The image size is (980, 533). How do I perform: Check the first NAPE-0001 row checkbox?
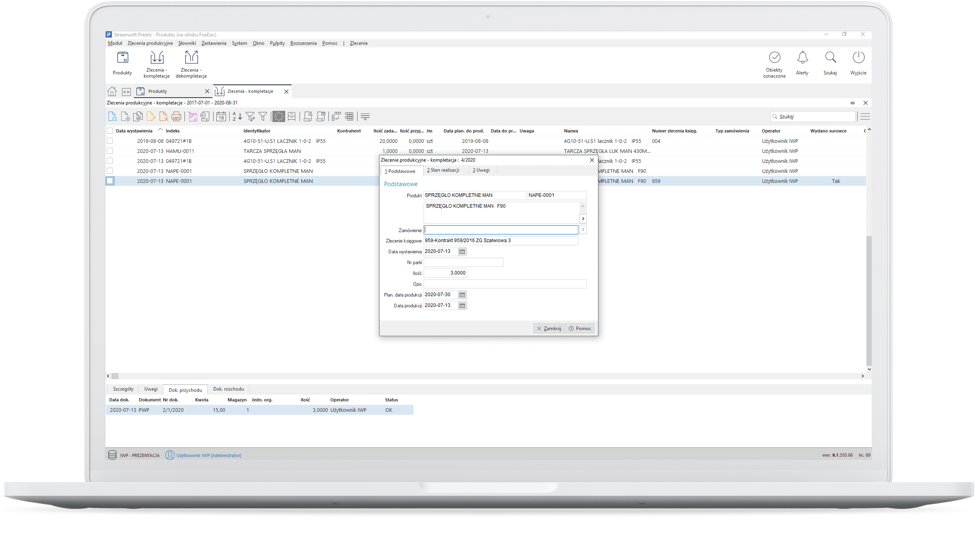click(x=110, y=171)
